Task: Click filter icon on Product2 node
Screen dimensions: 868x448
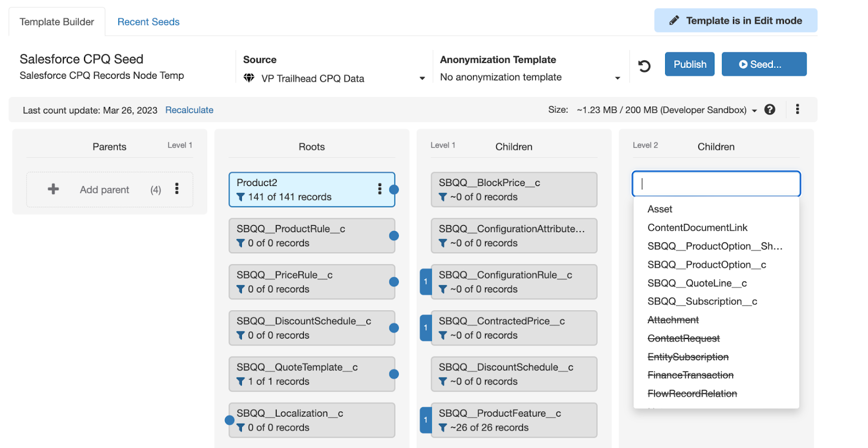Action: pyautogui.click(x=241, y=197)
